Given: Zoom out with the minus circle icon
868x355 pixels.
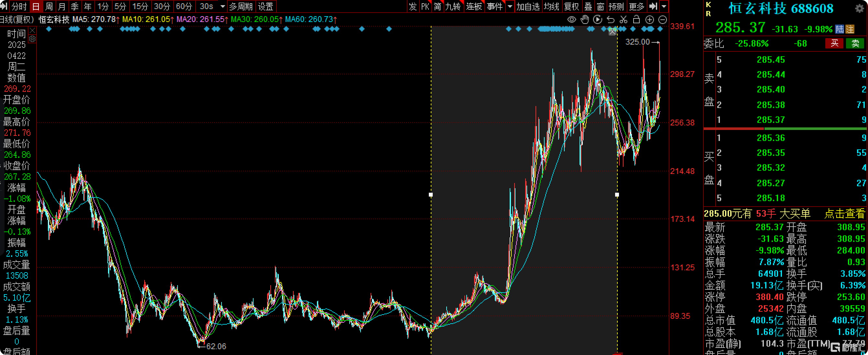Looking at the screenshot, I should 662,19.
